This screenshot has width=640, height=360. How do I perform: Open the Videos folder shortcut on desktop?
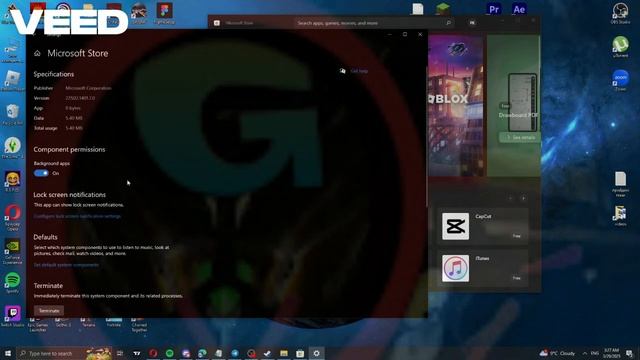[620, 216]
